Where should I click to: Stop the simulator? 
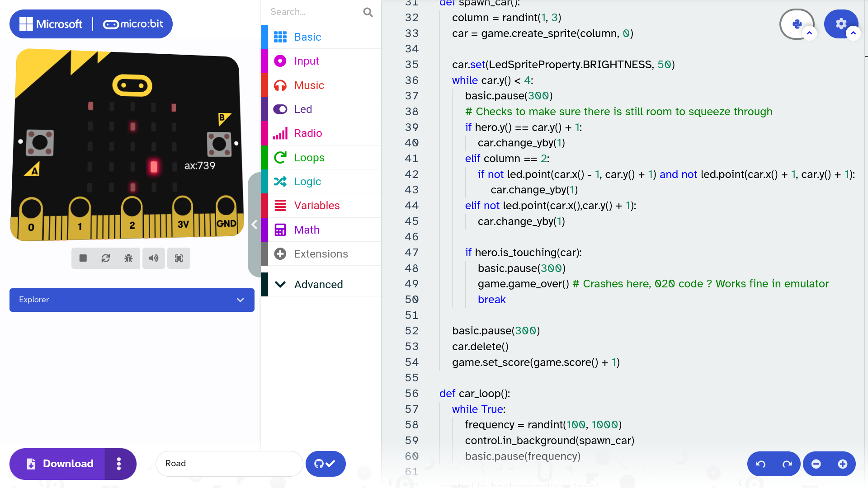coord(83,258)
